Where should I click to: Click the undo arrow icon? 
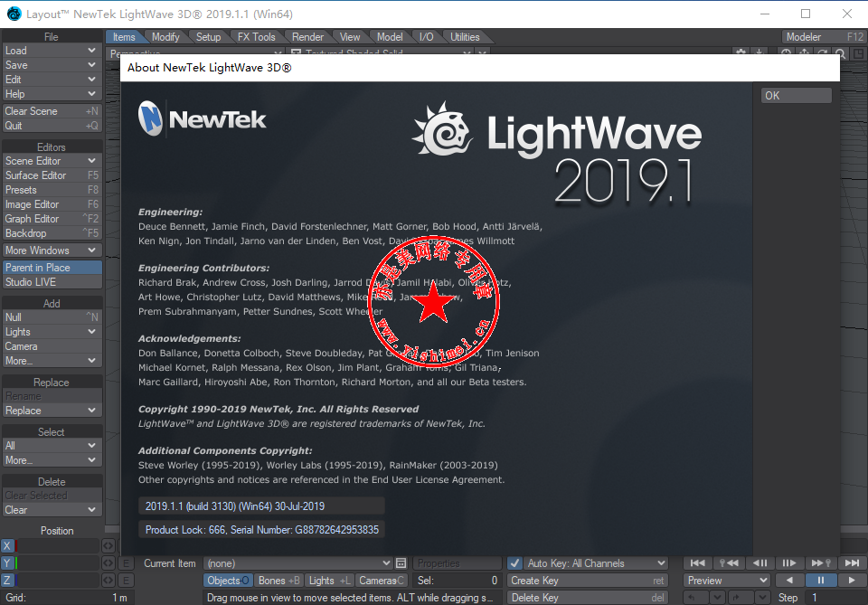pyautogui.click(x=696, y=597)
